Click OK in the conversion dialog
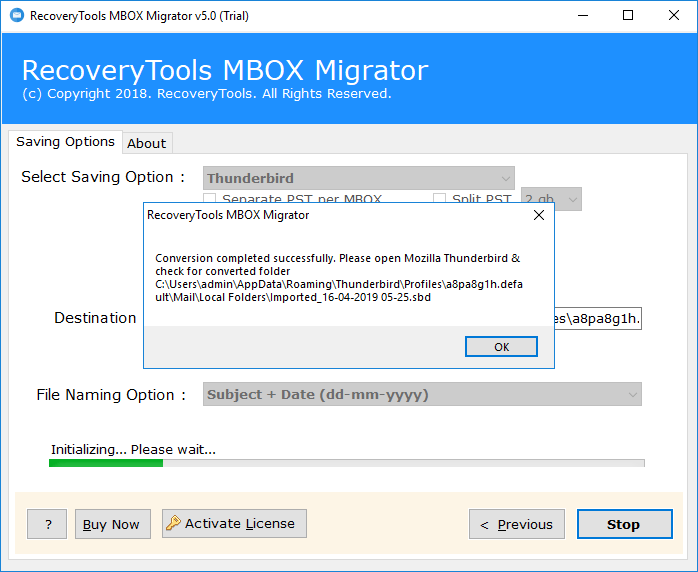 501,347
